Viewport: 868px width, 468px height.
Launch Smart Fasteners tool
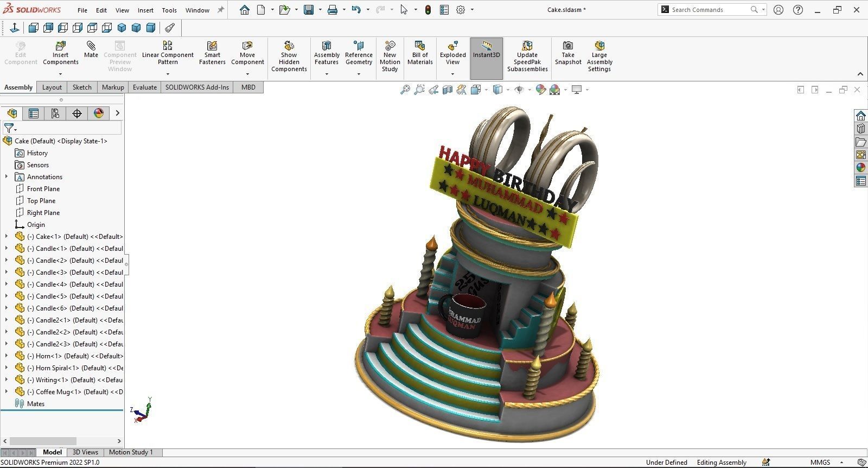click(212, 53)
